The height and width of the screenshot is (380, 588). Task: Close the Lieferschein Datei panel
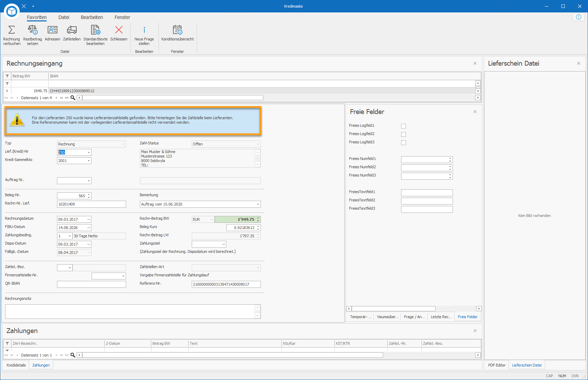(x=579, y=63)
